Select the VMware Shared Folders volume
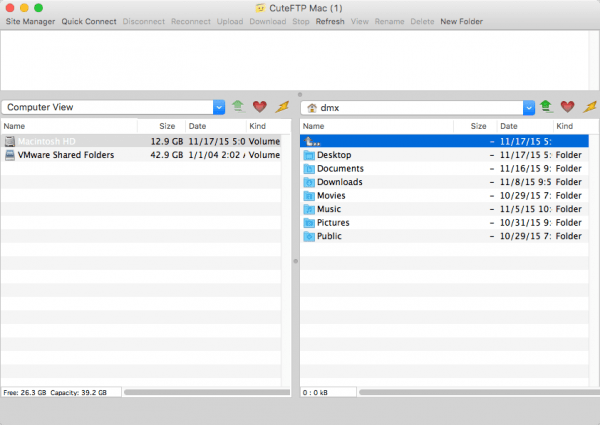This screenshot has height=425, width=600. (x=66, y=155)
